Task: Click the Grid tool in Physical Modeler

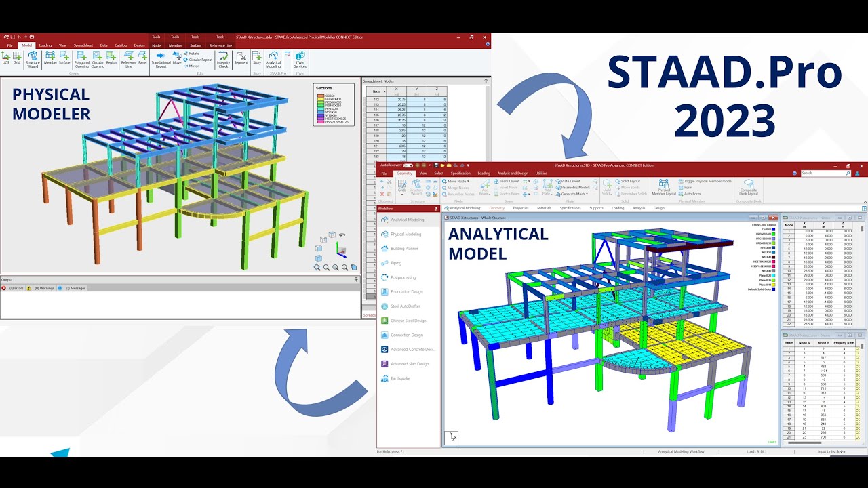Action: 17,58
